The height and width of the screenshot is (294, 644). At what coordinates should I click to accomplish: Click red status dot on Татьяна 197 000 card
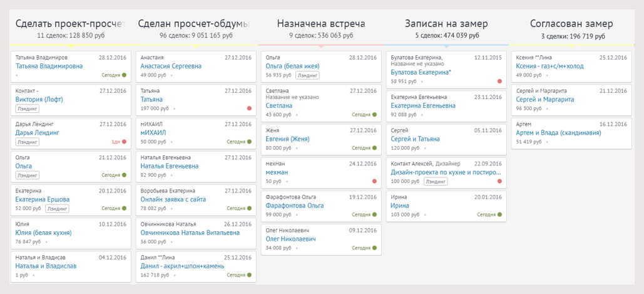pos(250,108)
